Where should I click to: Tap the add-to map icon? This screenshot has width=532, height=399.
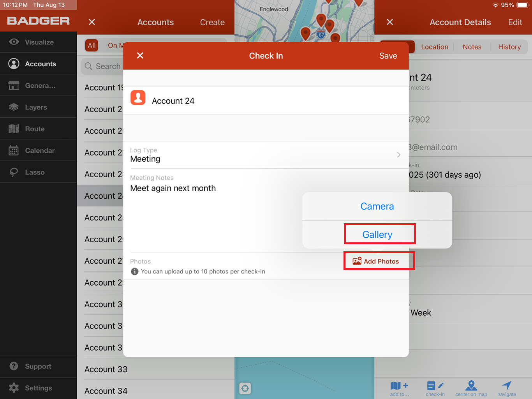click(399, 386)
